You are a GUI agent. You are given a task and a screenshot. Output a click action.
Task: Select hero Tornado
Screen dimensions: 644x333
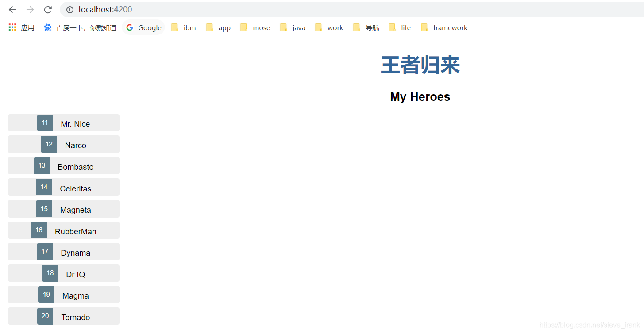pyautogui.click(x=64, y=316)
